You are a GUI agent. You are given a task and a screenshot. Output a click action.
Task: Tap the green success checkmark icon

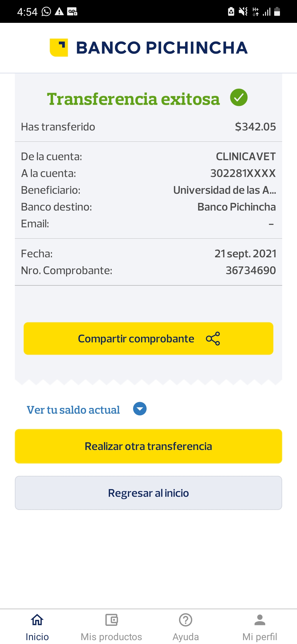pos(239,98)
